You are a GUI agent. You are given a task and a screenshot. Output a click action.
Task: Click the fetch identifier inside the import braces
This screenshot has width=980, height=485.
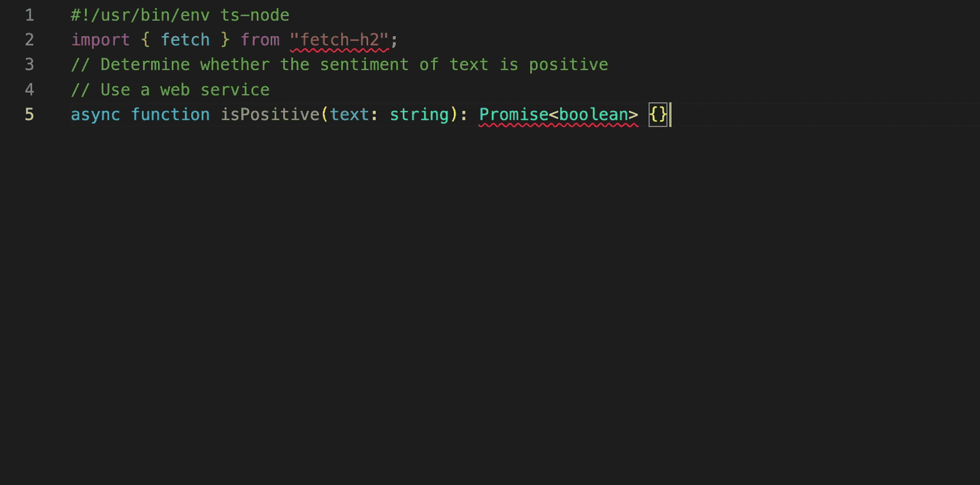pos(185,40)
